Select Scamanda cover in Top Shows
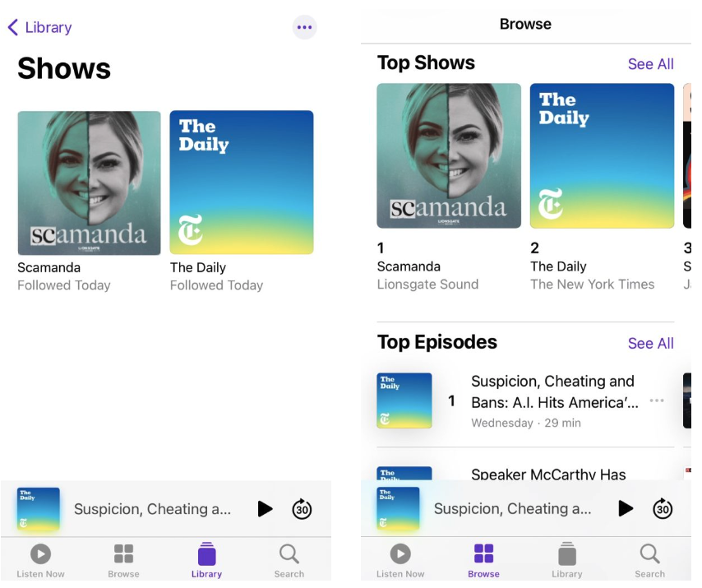 tap(449, 155)
